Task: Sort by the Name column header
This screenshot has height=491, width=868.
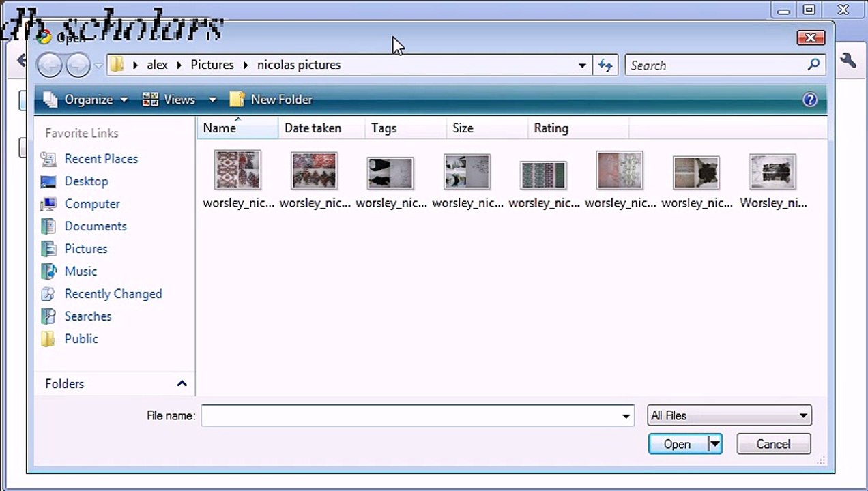Action: coord(237,128)
